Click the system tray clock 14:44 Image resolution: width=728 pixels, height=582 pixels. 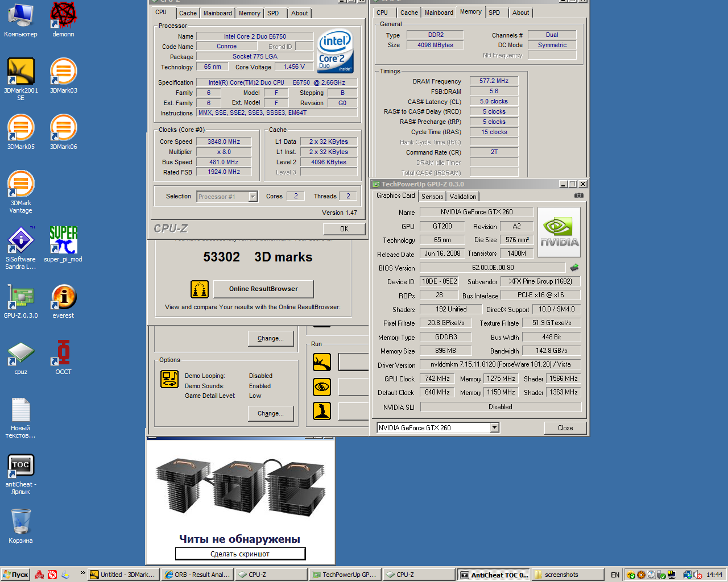click(714, 575)
